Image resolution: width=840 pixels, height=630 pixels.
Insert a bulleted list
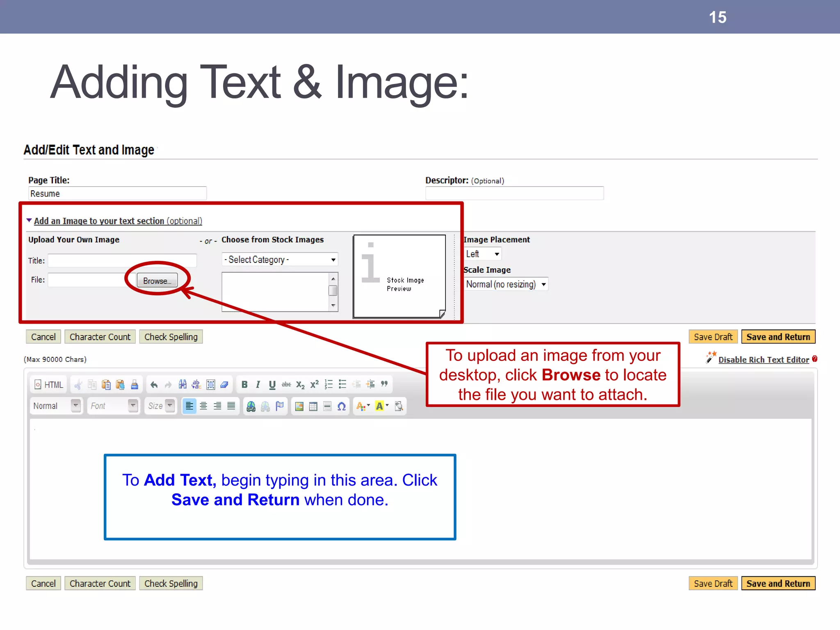(342, 385)
